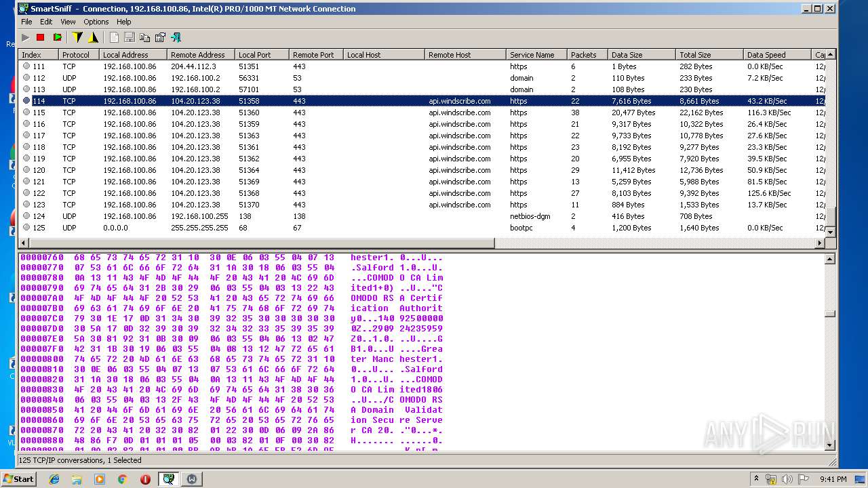Open the Help menu
This screenshot has height=488, width=868.
pos(123,22)
